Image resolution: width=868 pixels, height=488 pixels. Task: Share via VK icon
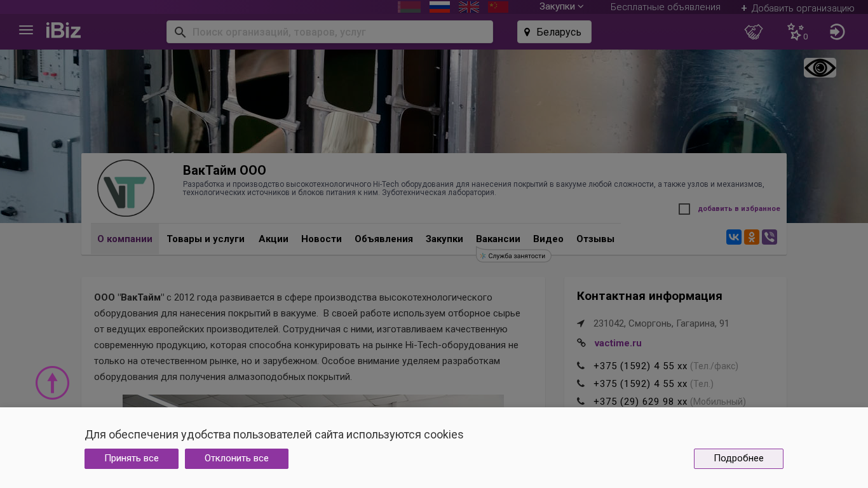(x=734, y=237)
